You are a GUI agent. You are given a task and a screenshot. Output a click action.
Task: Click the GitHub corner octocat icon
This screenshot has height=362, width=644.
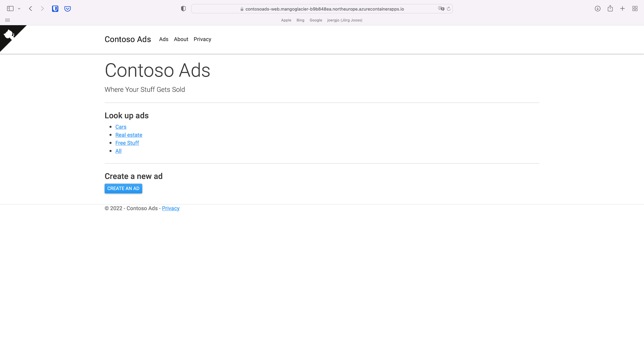[x=9, y=34]
